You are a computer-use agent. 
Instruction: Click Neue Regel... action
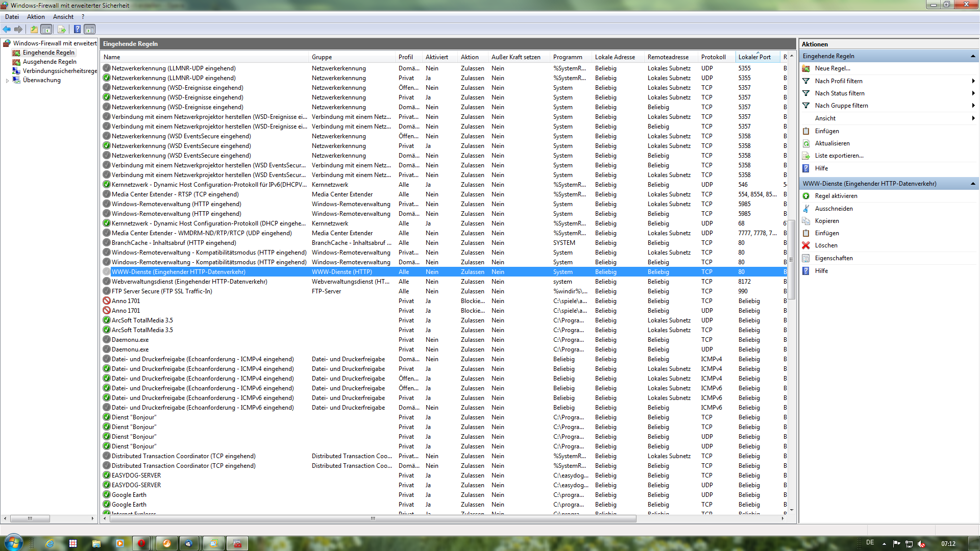click(x=832, y=68)
